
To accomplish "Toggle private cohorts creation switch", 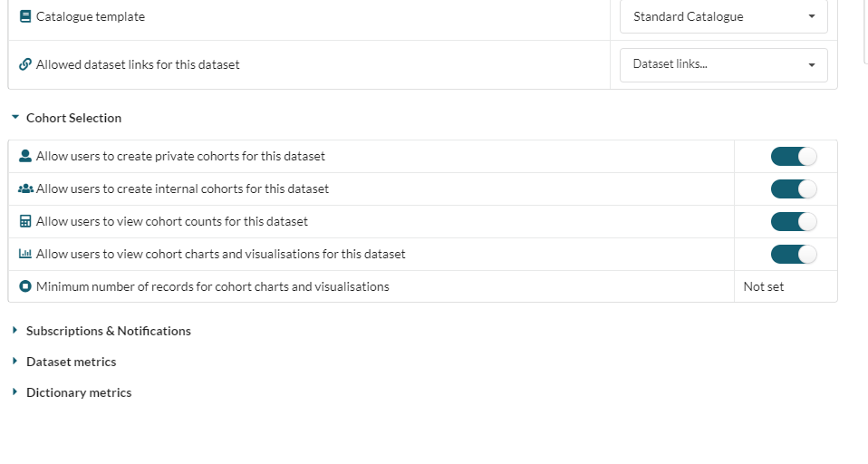I will 794,156.
